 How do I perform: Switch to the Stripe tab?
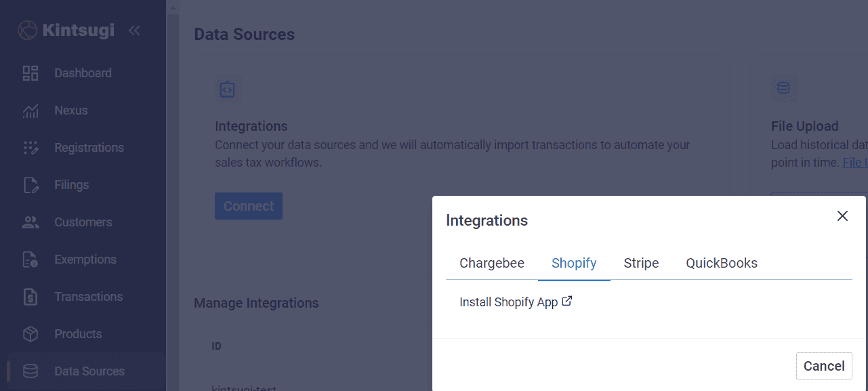point(640,263)
